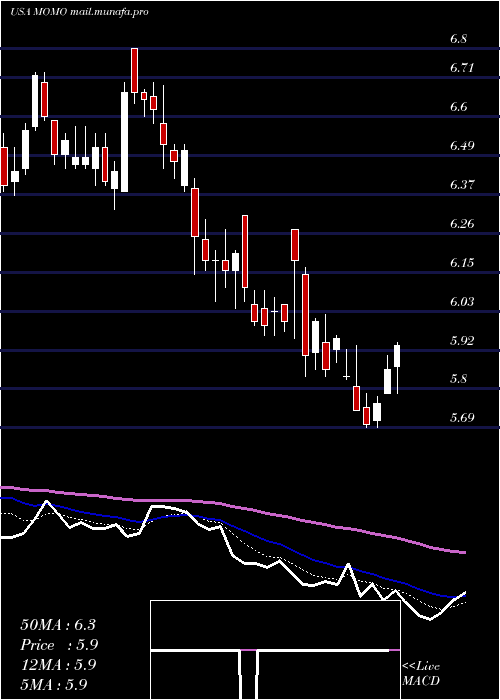Click the 6.49 price axis label
The width and height of the screenshot is (500, 700).
pos(462,146)
